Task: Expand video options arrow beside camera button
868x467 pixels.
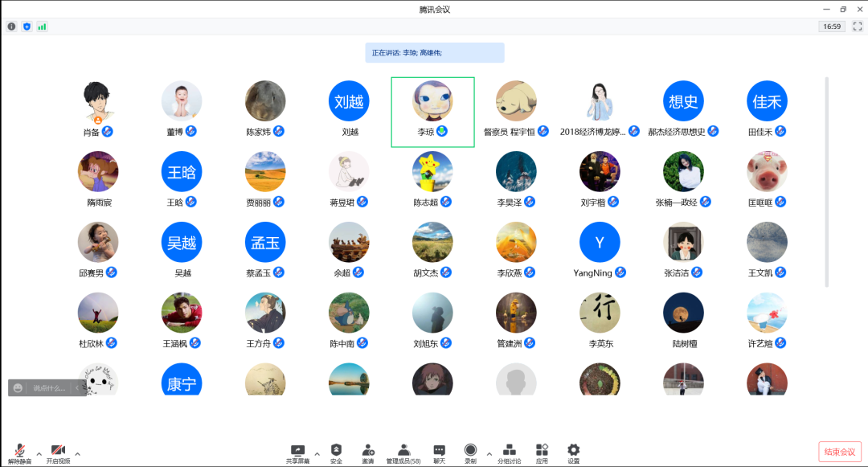Action: click(77, 453)
